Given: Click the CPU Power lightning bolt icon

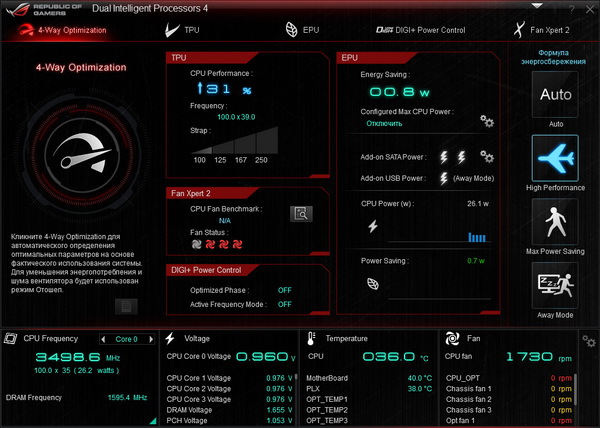Looking at the screenshot, I should pyautogui.click(x=373, y=226).
